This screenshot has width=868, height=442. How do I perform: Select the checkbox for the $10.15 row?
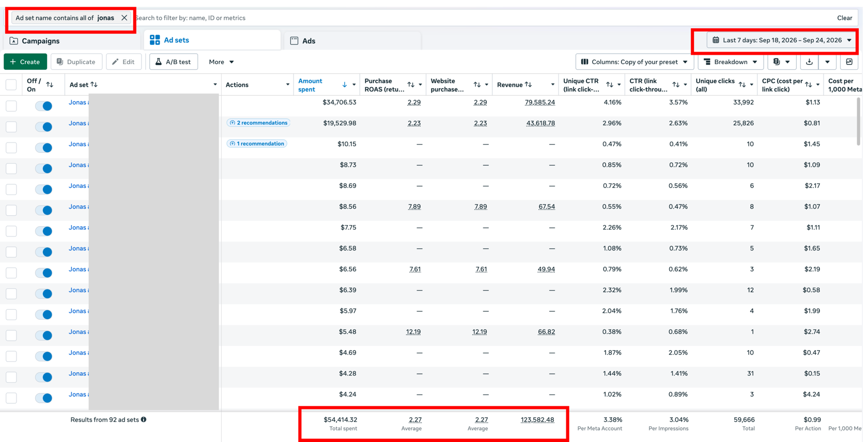(x=11, y=148)
